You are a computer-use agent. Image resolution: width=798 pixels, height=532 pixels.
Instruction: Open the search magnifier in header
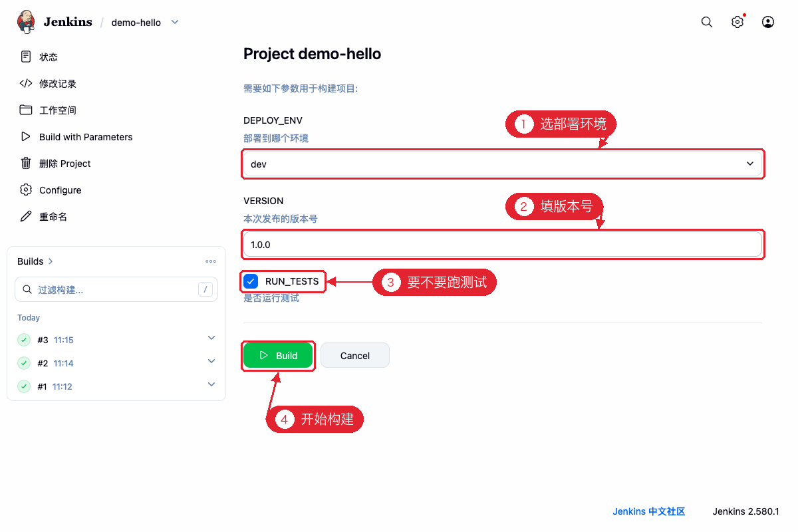707,22
